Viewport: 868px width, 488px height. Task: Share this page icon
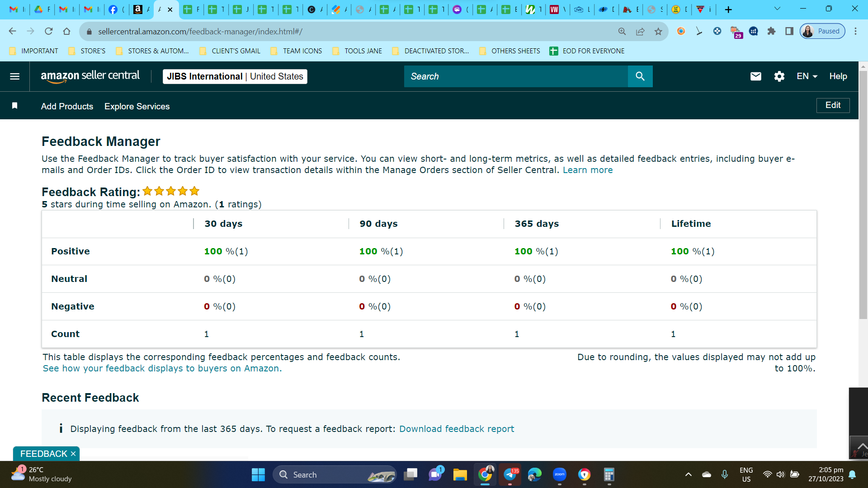coord(640,31)
